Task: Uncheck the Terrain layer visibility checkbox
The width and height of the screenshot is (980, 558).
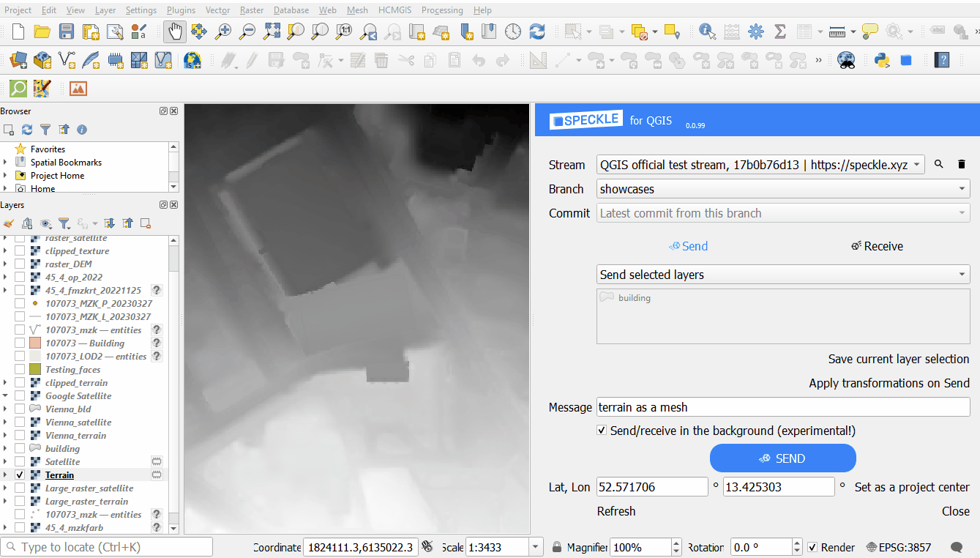Action: [x=20, y=475]
